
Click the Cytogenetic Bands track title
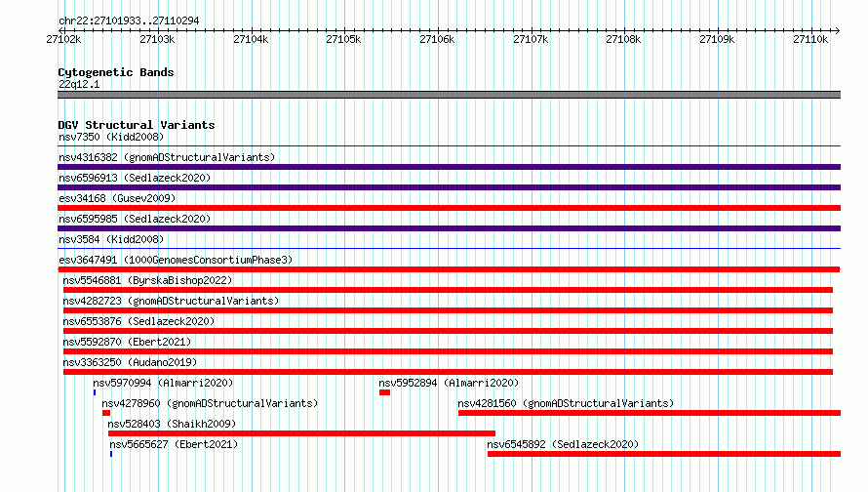click(x=116, y=72)
